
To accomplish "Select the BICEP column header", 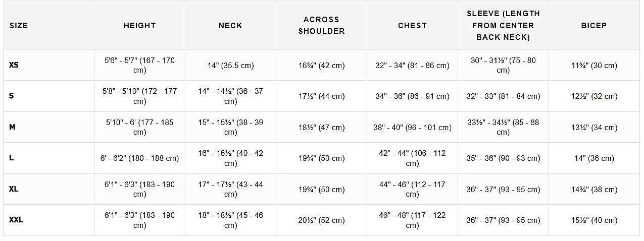I will click(593, 26).
